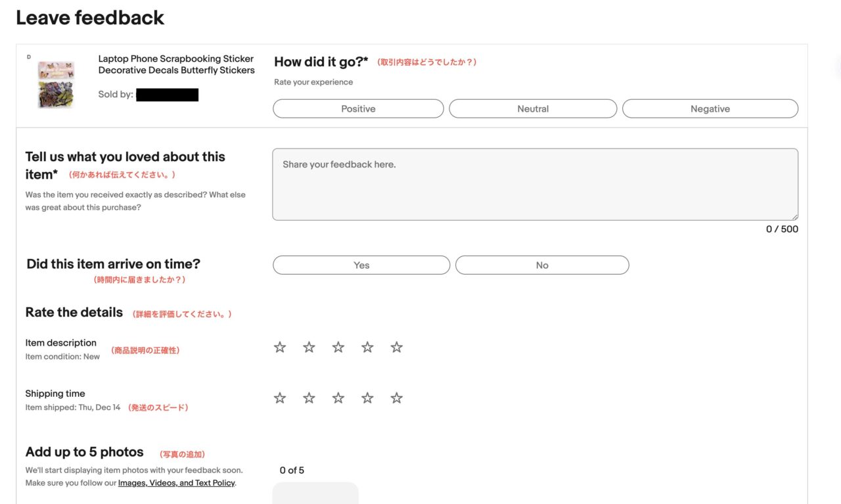Viewport: 841px width, 504px height.
Task: Rate Shipping time one star
Action: point(280,398)
